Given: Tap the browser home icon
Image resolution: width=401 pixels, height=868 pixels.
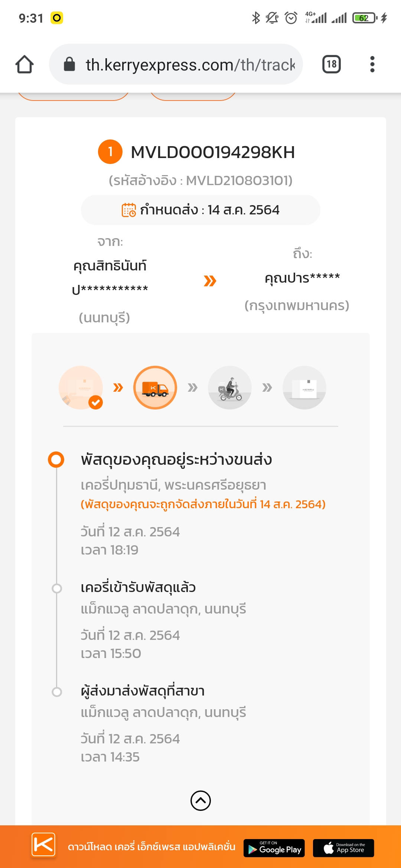Looking at the screenshot, I should [x=25, y=65].
